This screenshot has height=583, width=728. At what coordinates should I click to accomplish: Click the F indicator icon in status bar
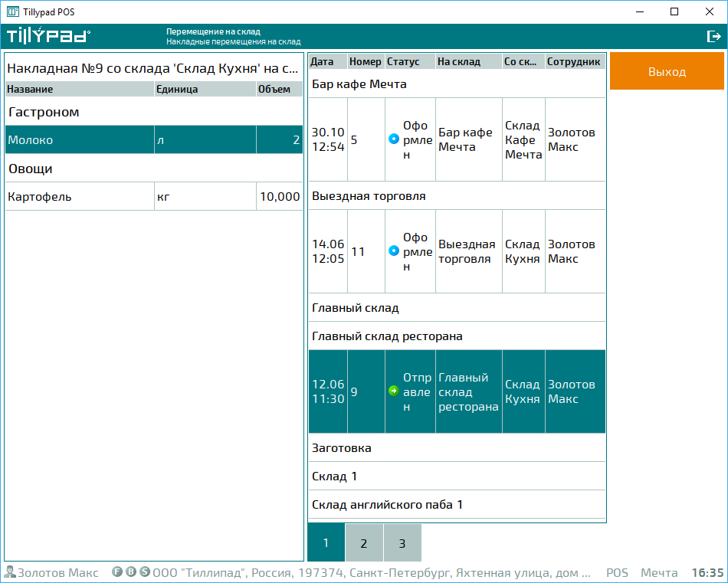point(117,572)
